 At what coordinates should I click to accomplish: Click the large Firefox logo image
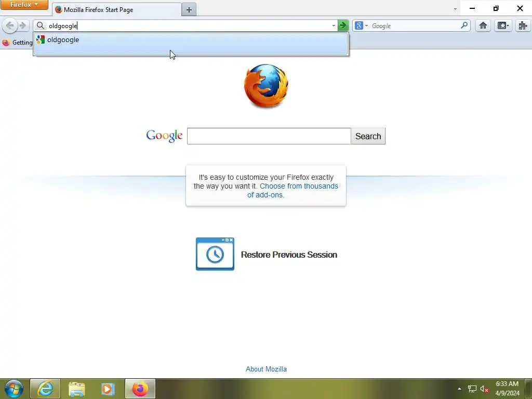(x=267, y=86)
